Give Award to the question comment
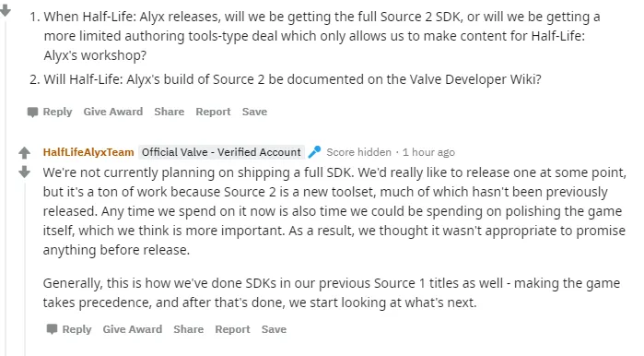644x356 pixels. (x=113, y=112)
